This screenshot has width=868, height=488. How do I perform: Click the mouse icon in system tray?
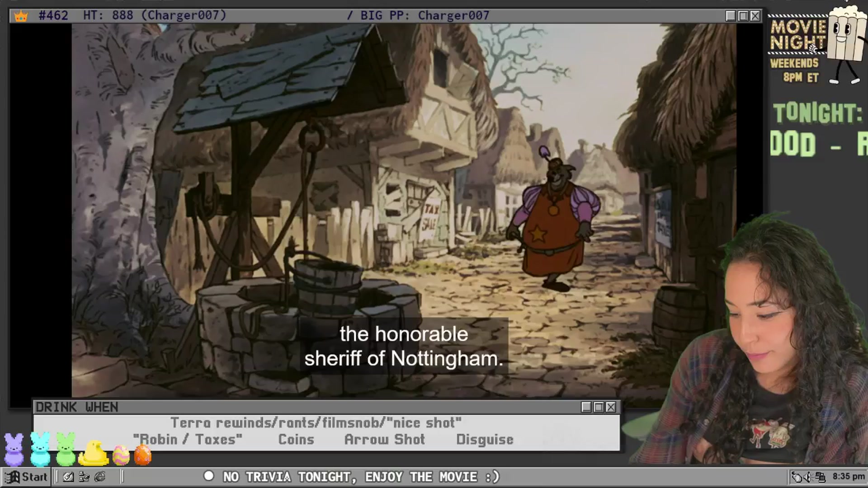797,477
